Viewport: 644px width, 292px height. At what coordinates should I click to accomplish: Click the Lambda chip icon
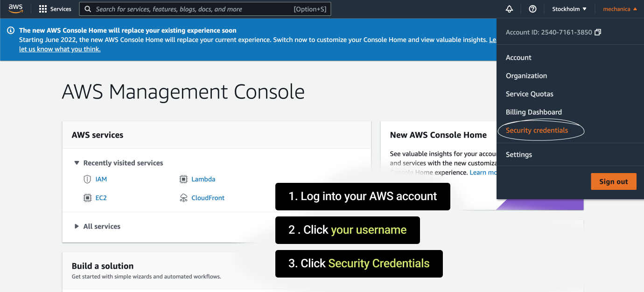pos(183,179)
